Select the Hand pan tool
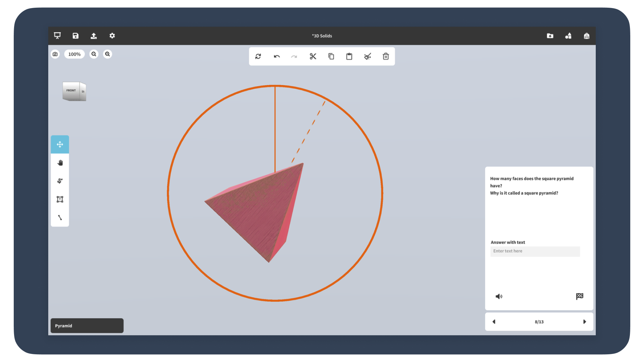 [60, 163]
